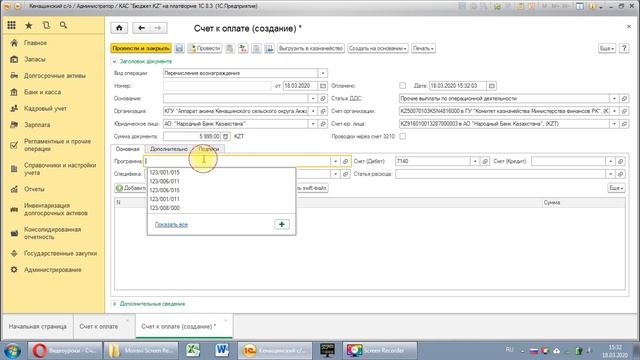Switch to Дополнительно tab
640x360 pixels.
[x=169, y=149]
